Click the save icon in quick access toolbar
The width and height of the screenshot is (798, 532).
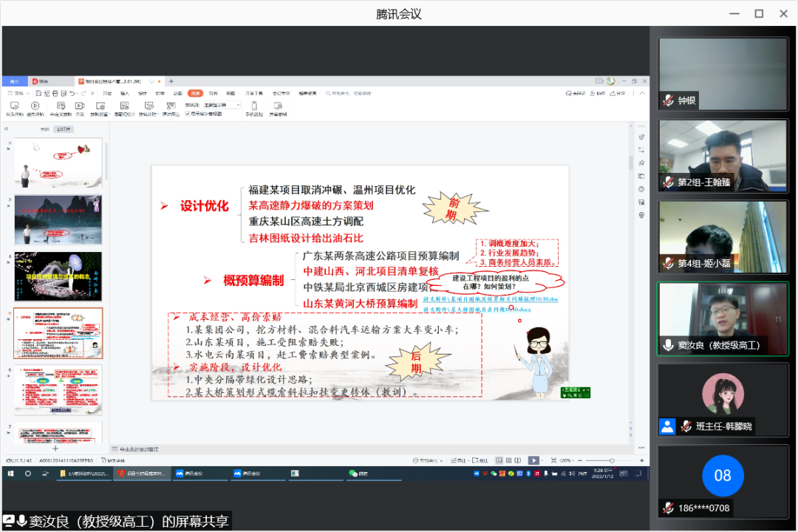tap(38, 93)
